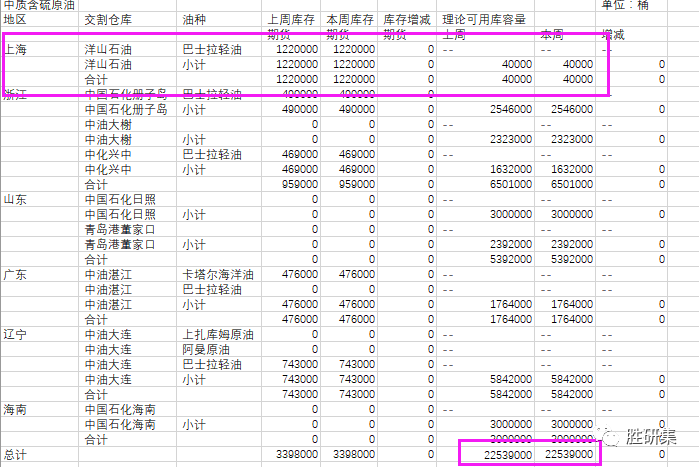Screen dimensions: 699x467
Task: Click 巴士拉轻油 in the 中油湛江 row
Action: [x=212, y=289]
